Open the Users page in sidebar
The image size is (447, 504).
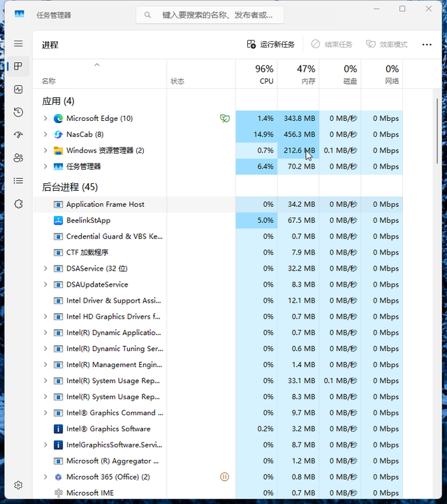[x=18, y=158]
